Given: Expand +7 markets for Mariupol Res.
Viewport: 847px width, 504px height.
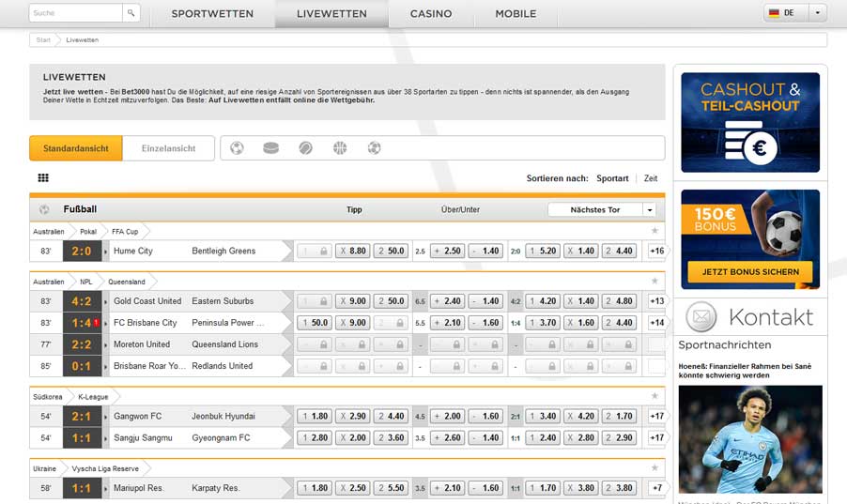Looking at the screenshot, I should (x=657, y=488).
